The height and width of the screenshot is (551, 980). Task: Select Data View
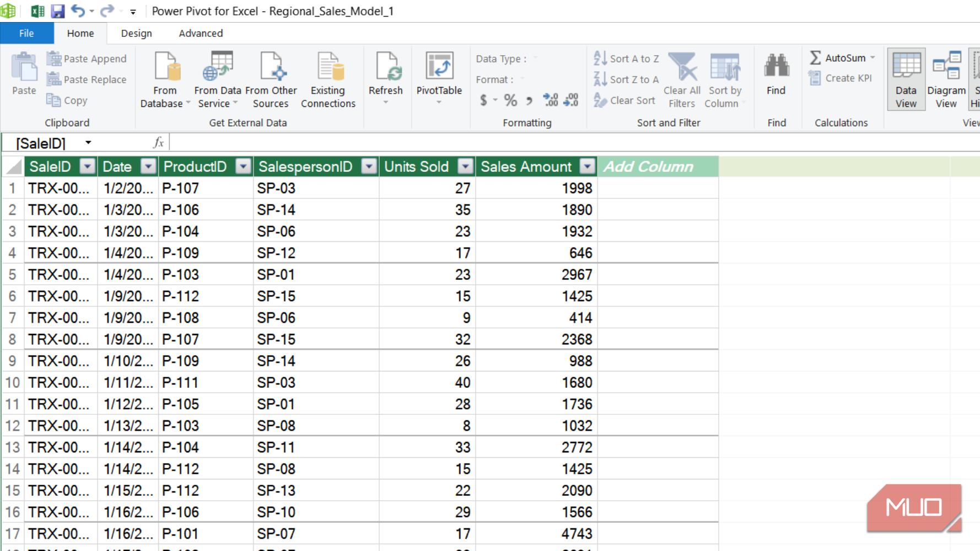906,79
